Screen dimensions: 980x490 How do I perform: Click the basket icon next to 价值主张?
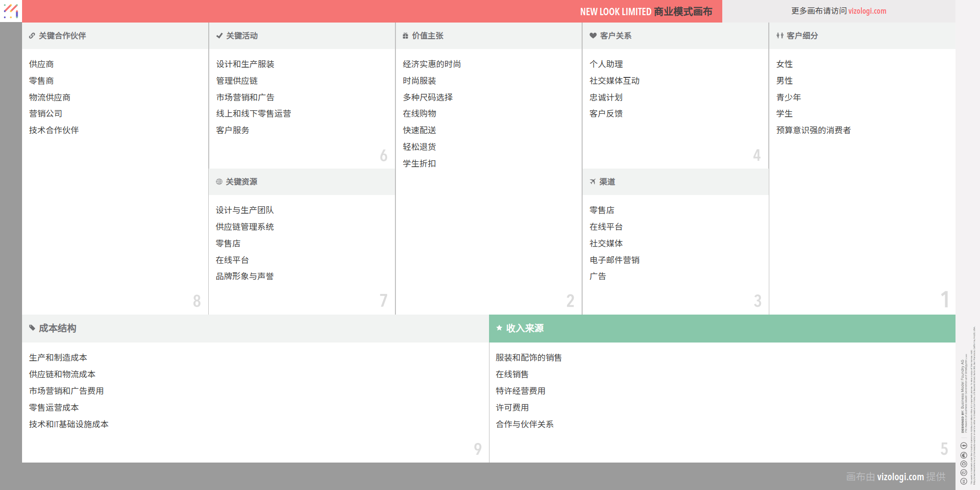(x=405, y=35)
